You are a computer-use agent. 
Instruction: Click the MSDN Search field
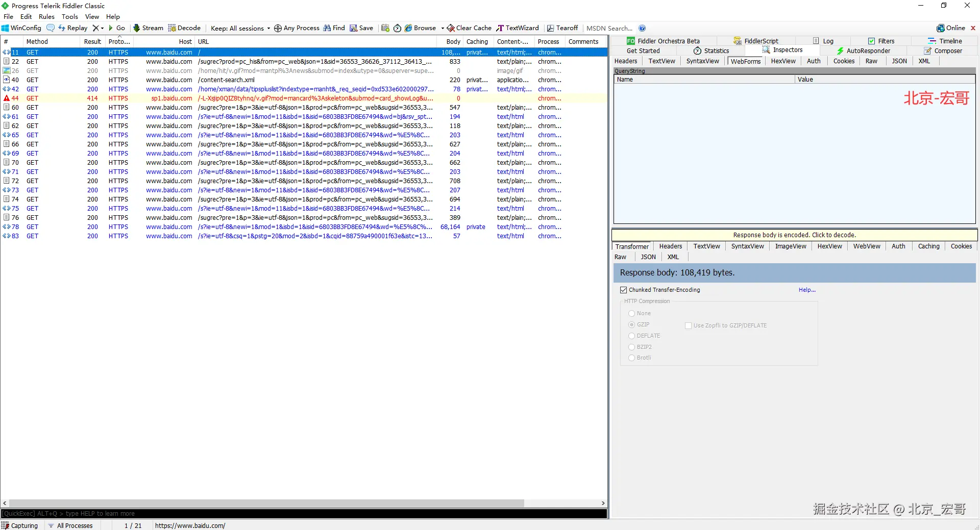(x=609, y=28)
